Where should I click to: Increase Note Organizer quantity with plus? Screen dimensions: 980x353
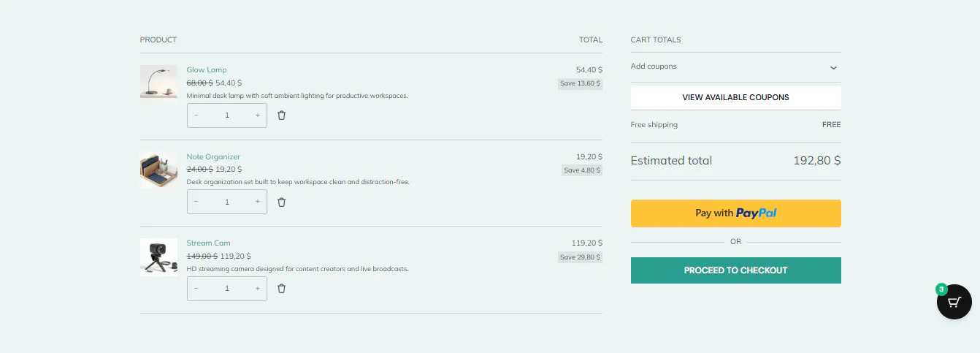258,202
